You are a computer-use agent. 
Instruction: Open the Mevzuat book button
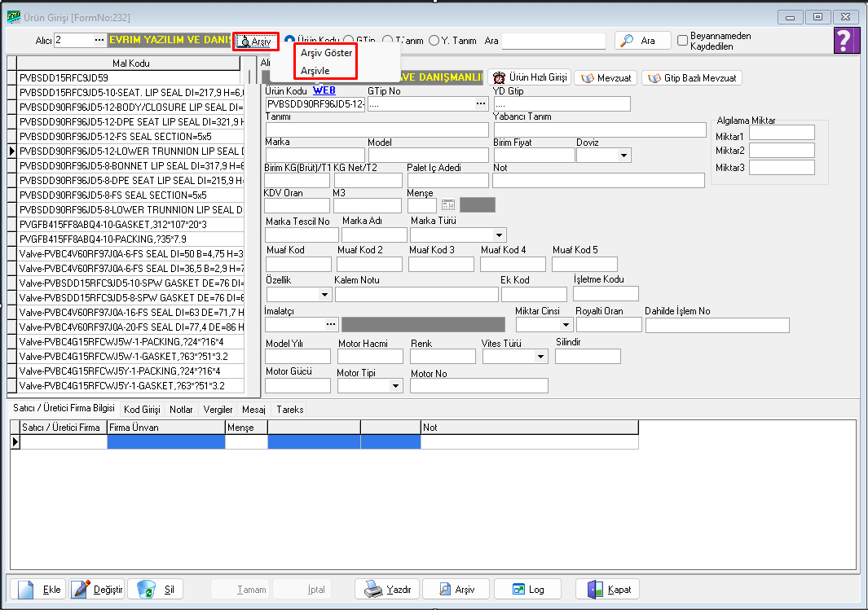point(606,78)
